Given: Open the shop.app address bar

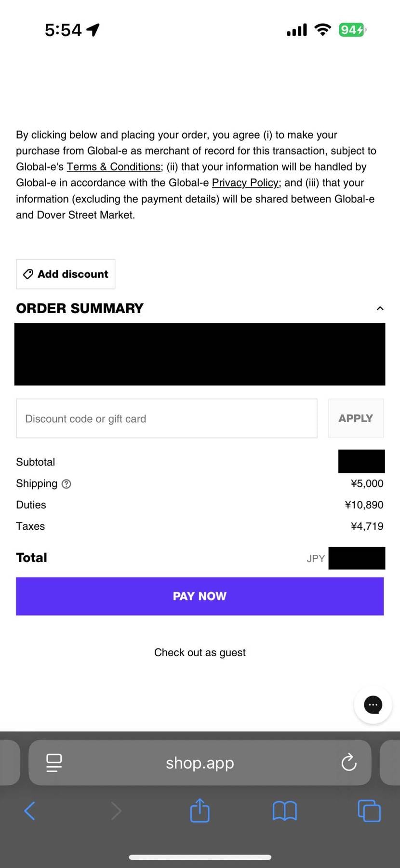Looking at the screenshot, I should (x=200, y=763).
